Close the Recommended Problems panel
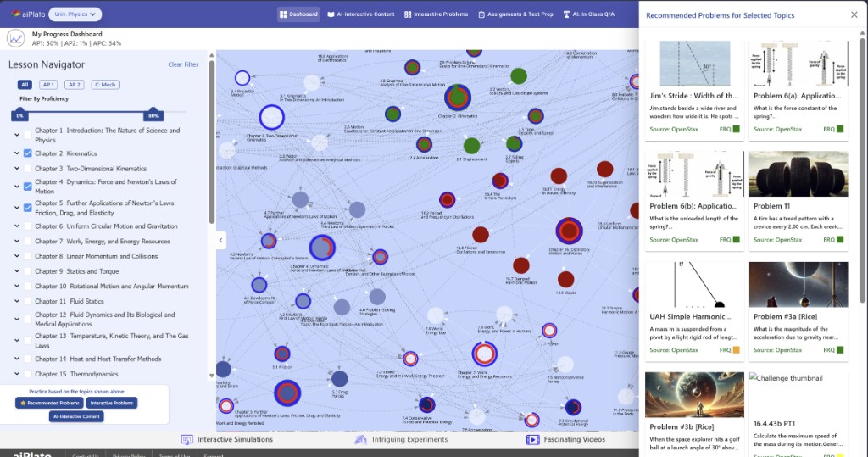Viewport: 868px width, 457px height. pos(854,15)
